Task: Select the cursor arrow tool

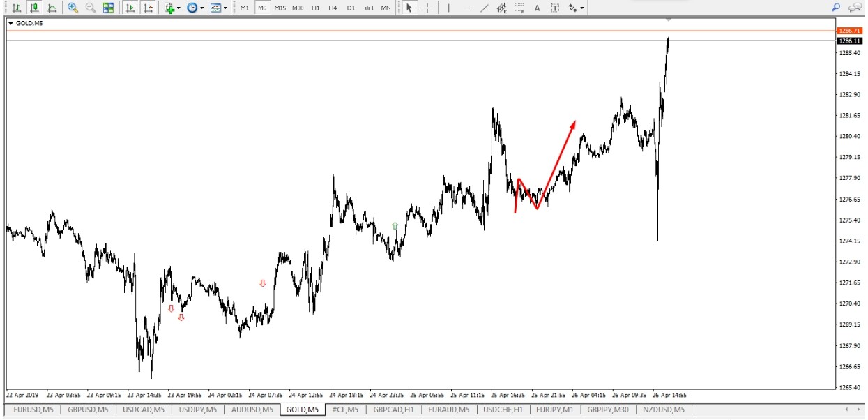Action: pyautogui.click(x=409, y=8)
